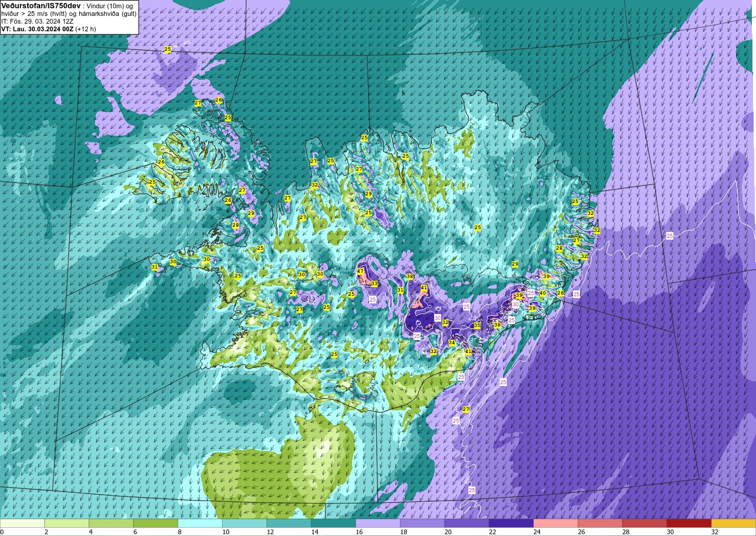The width and height of the screenshot is (756, 536).
Task: Click the light pink 24–26 m/s legend swatch
Action: click(556, 523)
